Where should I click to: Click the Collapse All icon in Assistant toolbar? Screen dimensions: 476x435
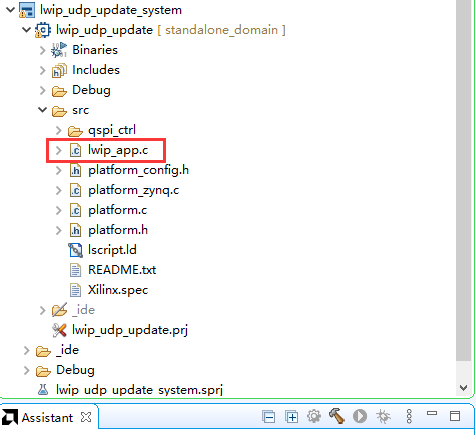pyautogui.click(x=268, y=417)
